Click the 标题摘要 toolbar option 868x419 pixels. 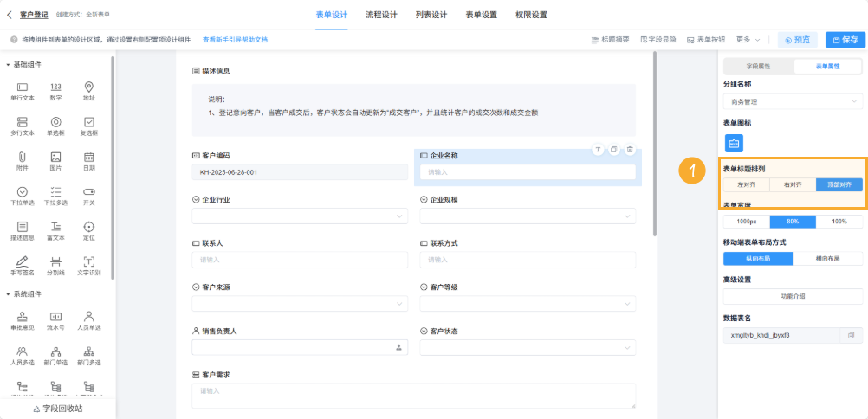click(611, 40)
